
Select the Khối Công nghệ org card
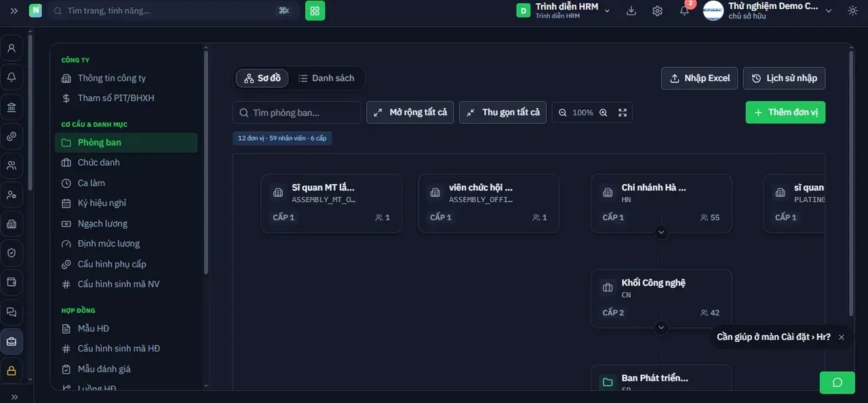661,299
